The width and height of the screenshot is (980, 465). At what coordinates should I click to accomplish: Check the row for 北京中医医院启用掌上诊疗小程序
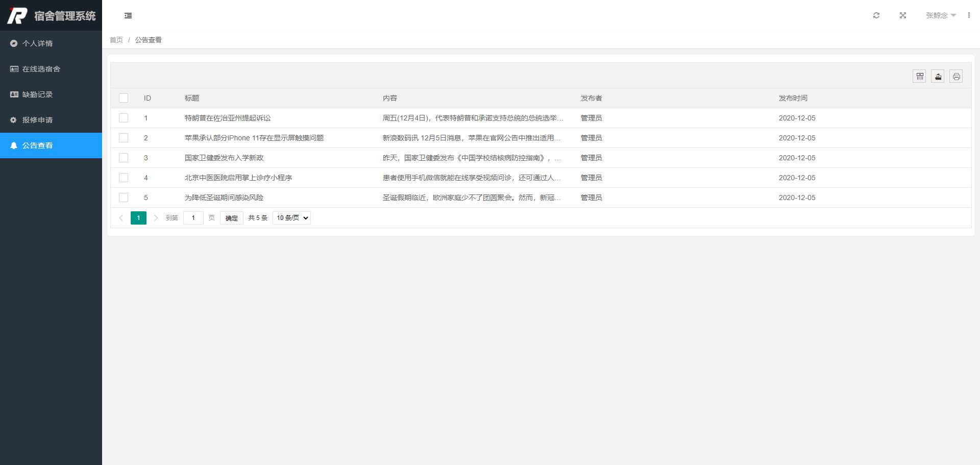tap(124, 178)
